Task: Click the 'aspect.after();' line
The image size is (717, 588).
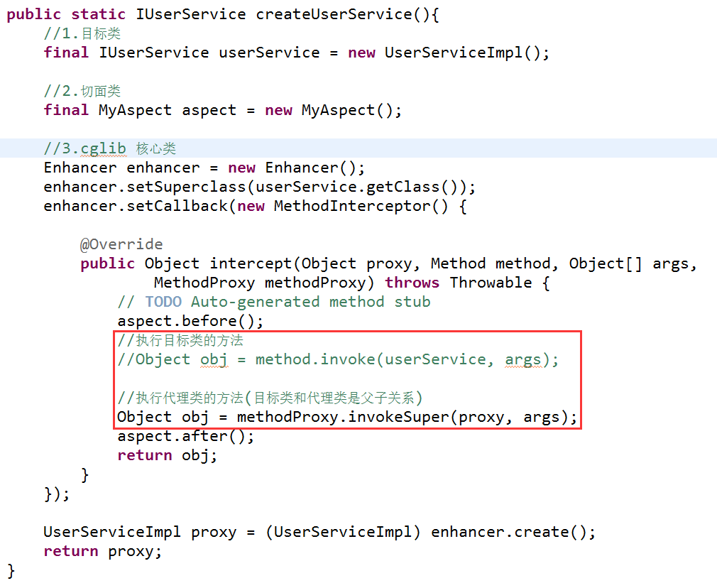Action: (x=186, y=437)
